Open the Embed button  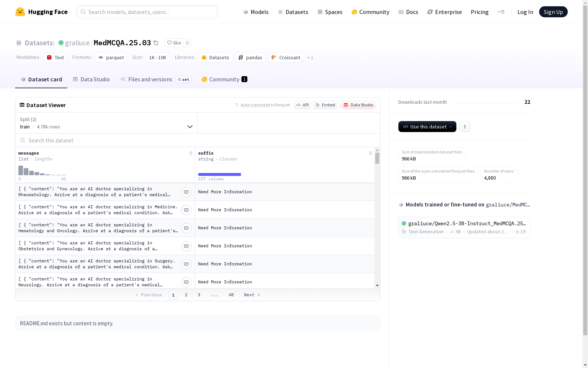coord(325,105)
